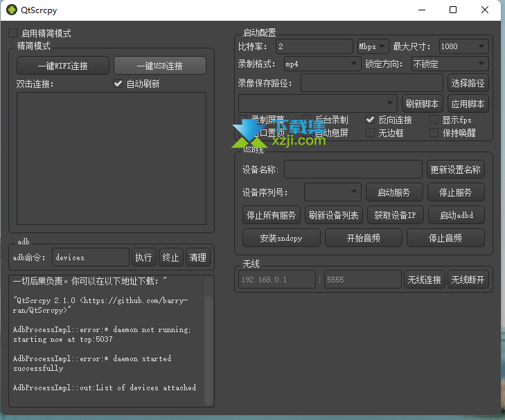The height and width of the screenshot is (420, 505).
Task: Click the 刷新设备列表 button
Action: click(x=334, y=214)
